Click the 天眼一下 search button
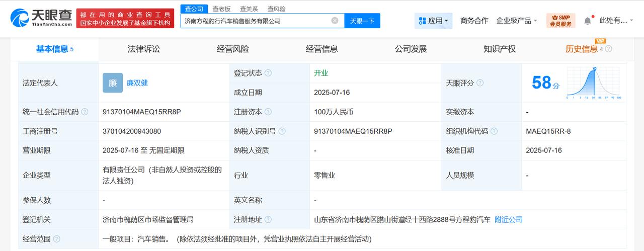The height and width of the screenshot is (251, 644). coord(362,21)
